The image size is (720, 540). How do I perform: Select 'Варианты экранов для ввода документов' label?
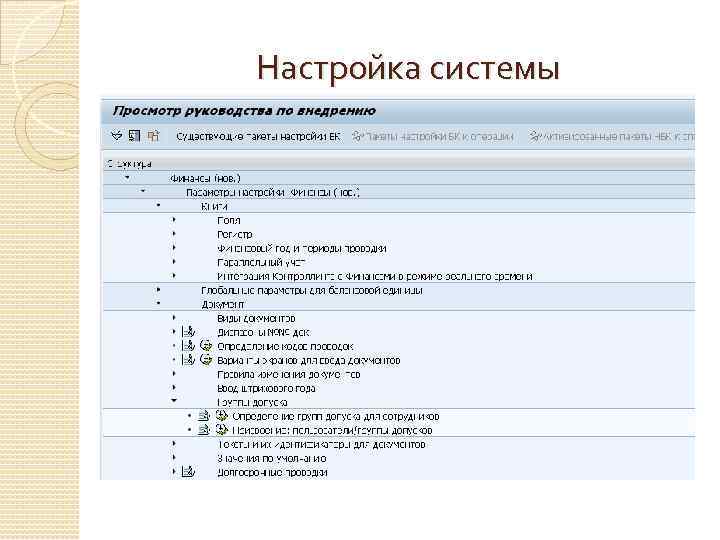click(x=309, y=360)
